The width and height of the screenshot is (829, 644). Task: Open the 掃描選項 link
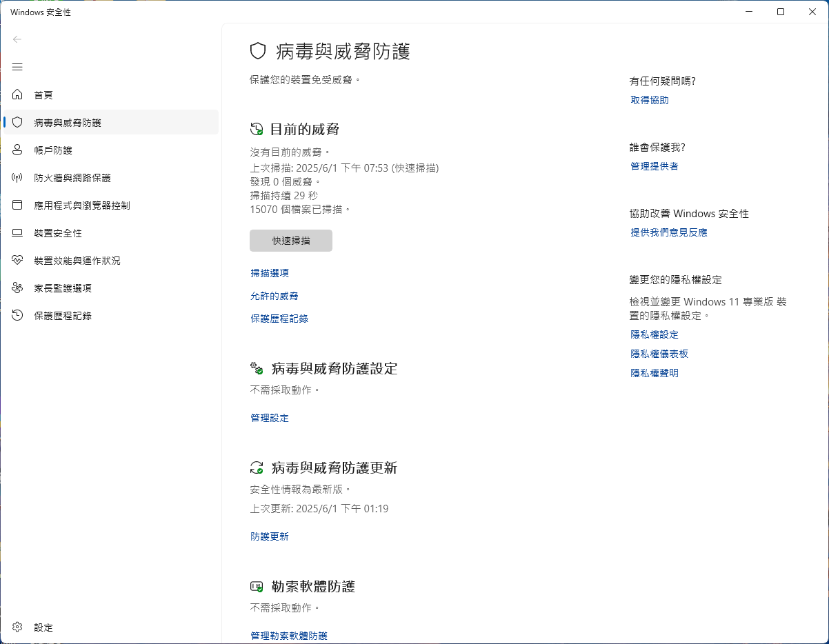click(270, 273)
